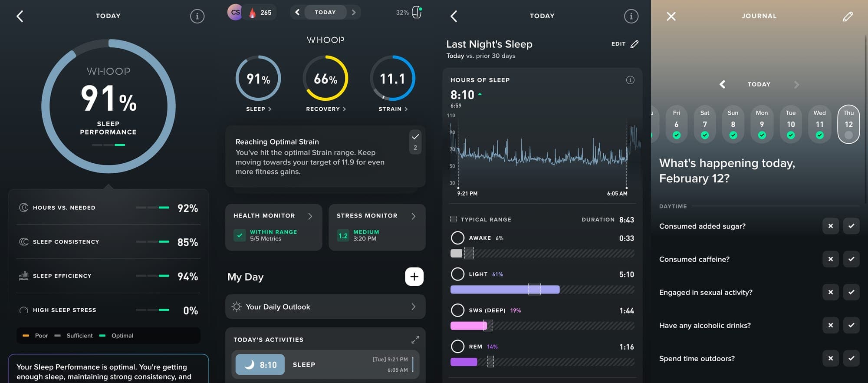The image size is (868, 383).
Task: Open info icon beside Hours of Sleep
Action: (x=630, y=80)
